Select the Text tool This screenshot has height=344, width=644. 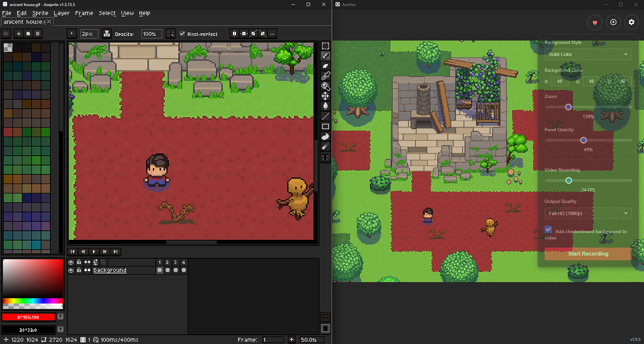point(325,157)
